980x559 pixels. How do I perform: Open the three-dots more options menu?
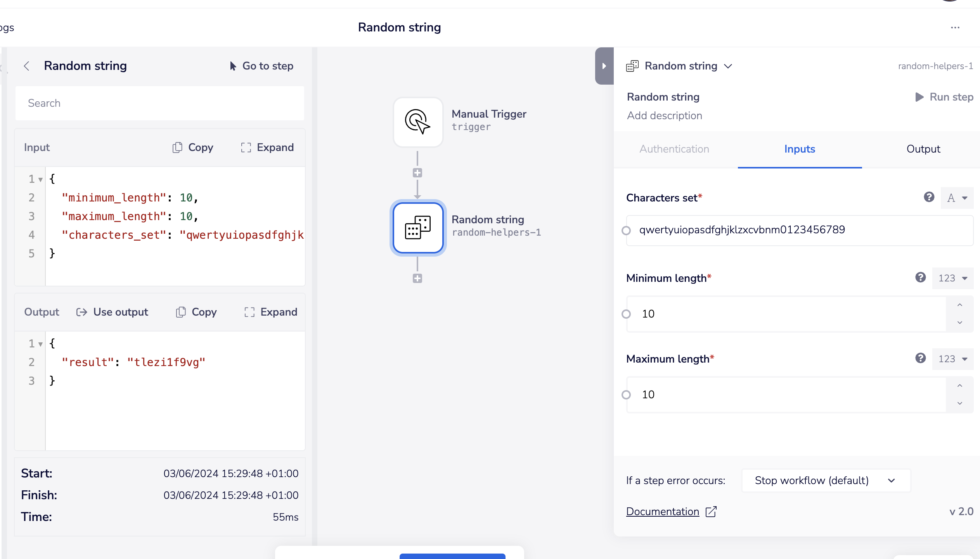955,28
